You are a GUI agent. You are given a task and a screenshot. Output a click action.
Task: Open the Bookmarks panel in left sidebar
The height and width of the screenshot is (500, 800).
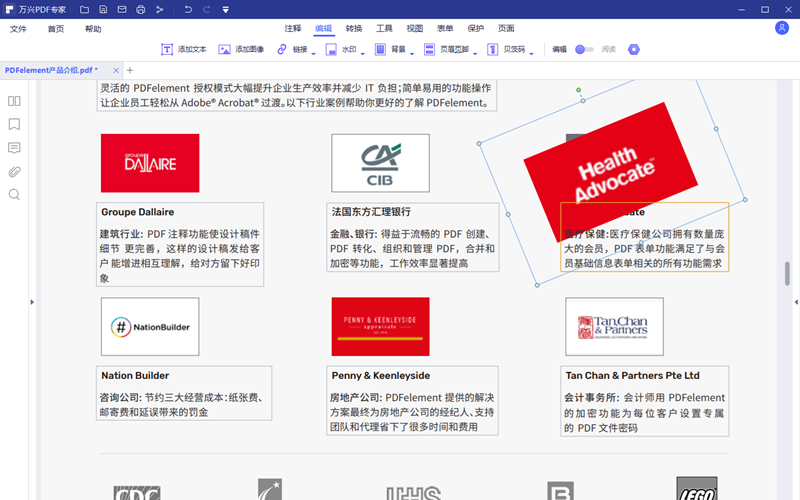coord(14,125)
